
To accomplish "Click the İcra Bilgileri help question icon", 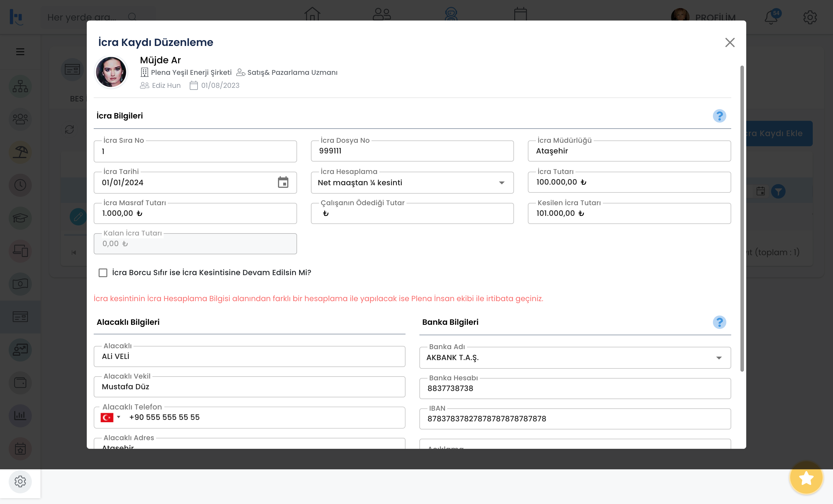I will [x=719, y=116].
